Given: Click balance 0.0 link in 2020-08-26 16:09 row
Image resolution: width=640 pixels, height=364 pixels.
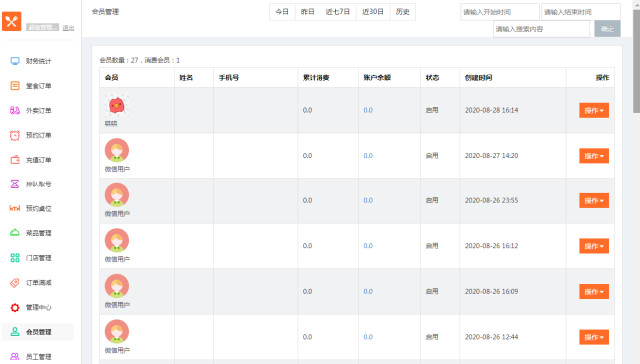Looking at the screenshot, I should coord(368,292).
